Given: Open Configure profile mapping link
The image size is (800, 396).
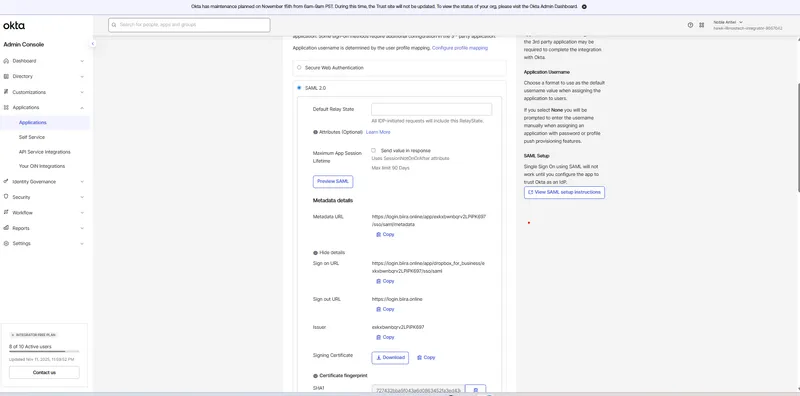Looking at the screenshot, I should 460,48.
